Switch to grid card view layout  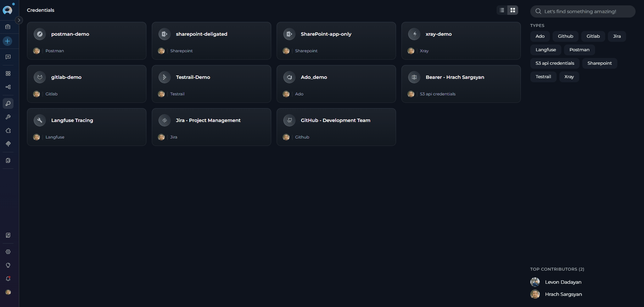click(x=513, y=10)
